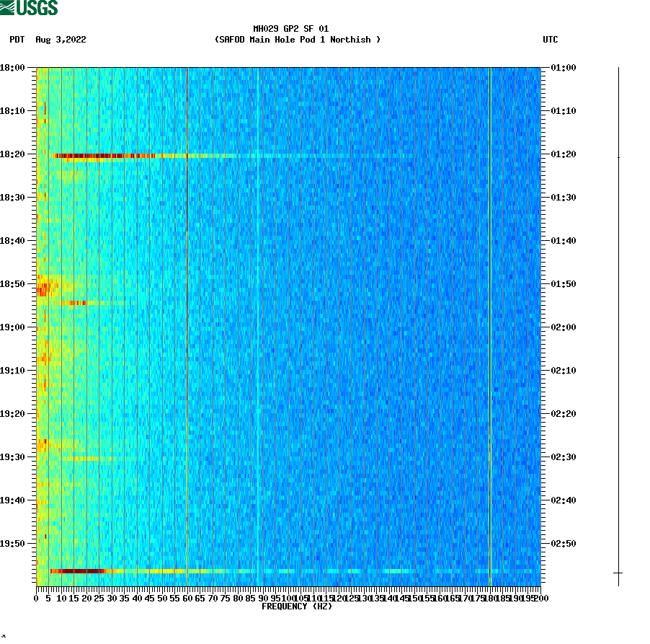Click the 200 Hz frequency axis label

pyautogui.click(x=540, y=597)
